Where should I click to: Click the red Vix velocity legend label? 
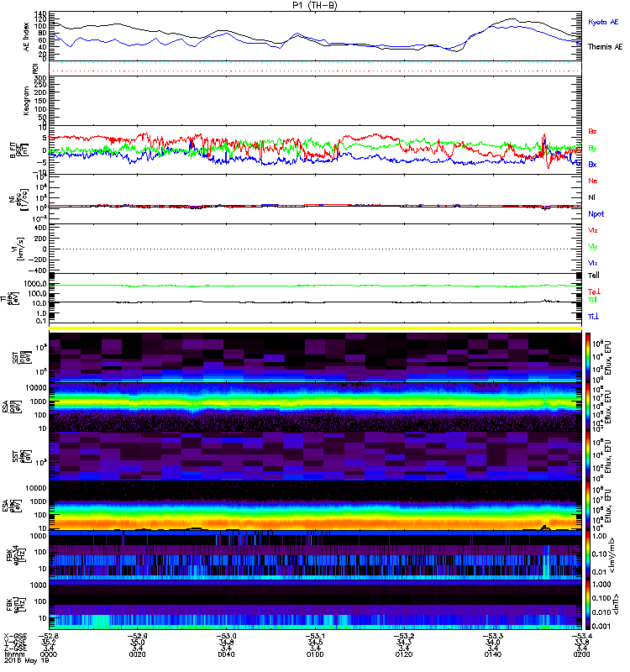[593, 230]
